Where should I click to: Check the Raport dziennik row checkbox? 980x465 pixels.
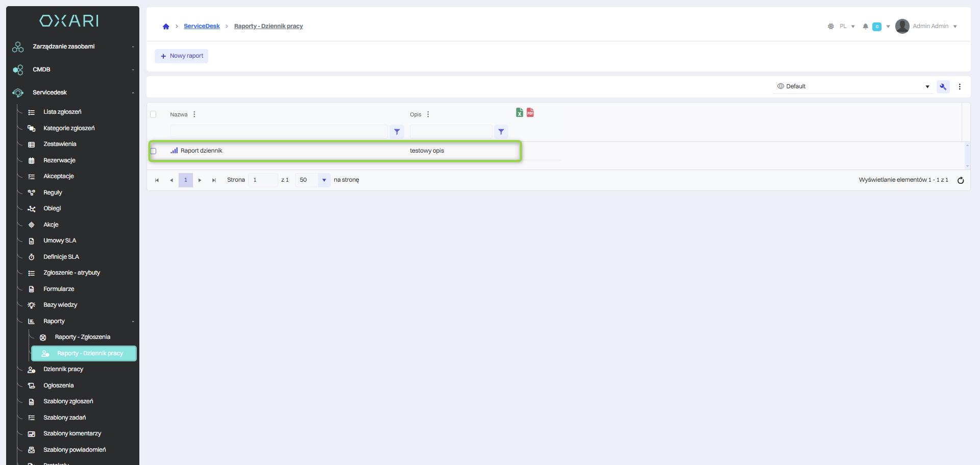(x=153, y=151)
